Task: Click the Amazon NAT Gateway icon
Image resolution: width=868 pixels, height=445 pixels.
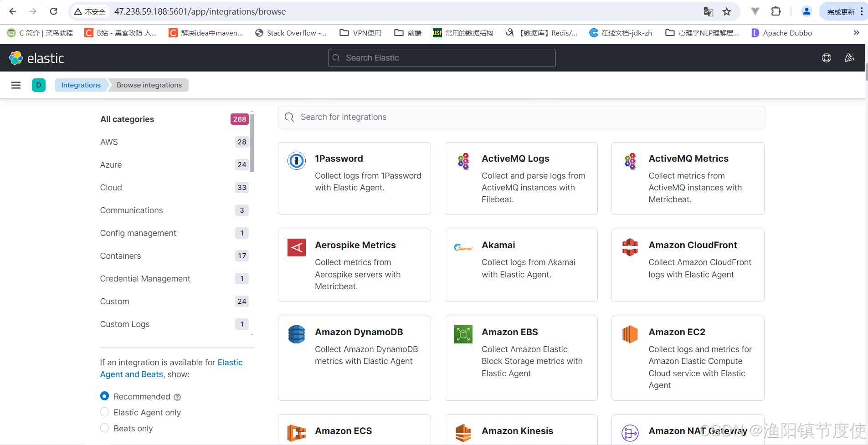Action: pyautogui.click(x=630, y=433)
